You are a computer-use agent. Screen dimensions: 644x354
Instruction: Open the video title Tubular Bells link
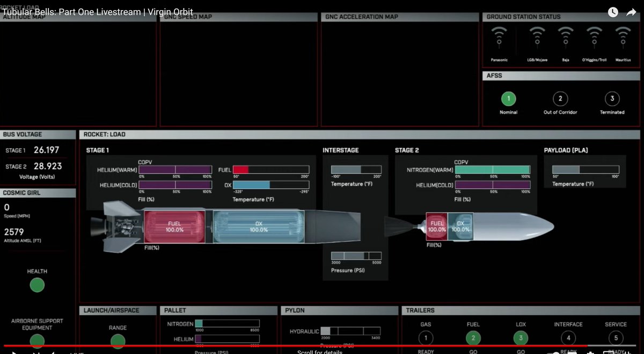click(x=97, y=12)
